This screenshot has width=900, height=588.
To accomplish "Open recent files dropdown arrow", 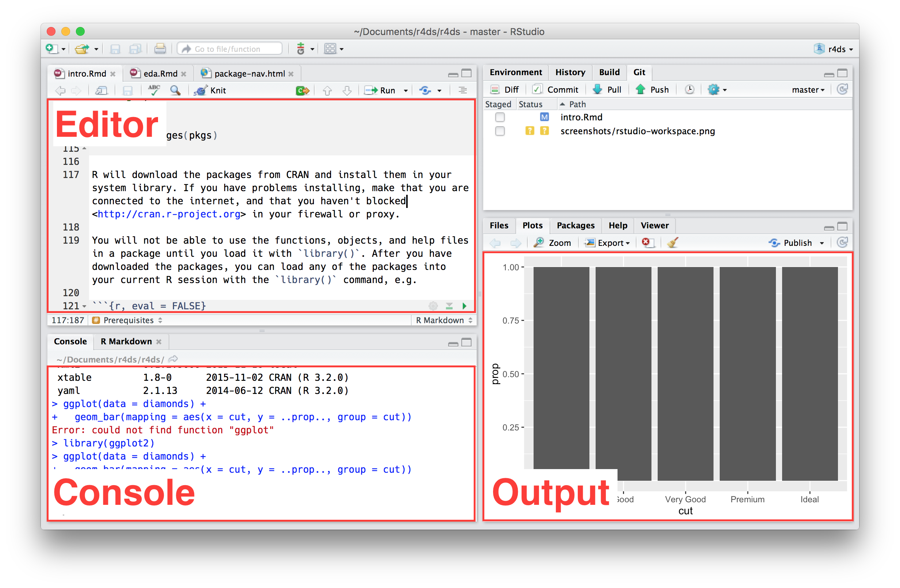I will [x=96, y=49].
